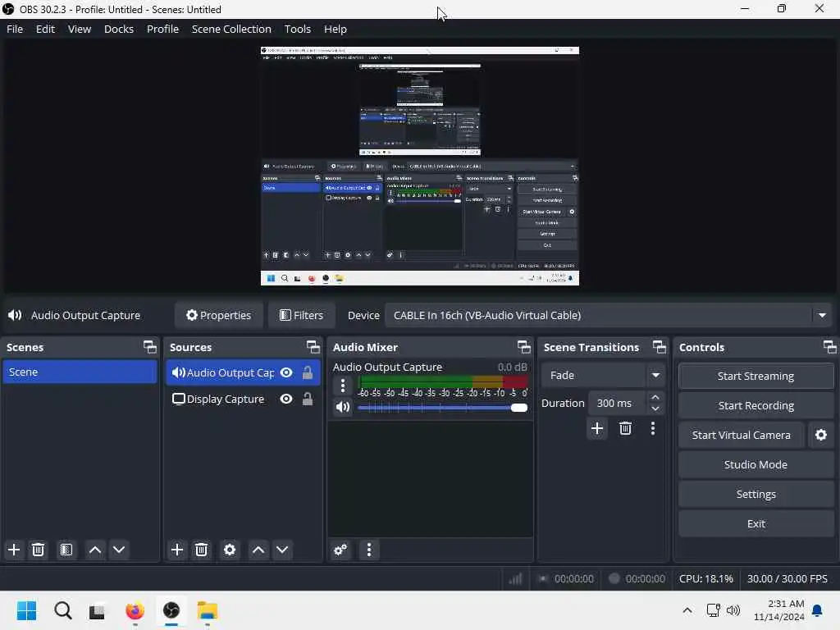Open the Scene Collection menu

[231, 29]
